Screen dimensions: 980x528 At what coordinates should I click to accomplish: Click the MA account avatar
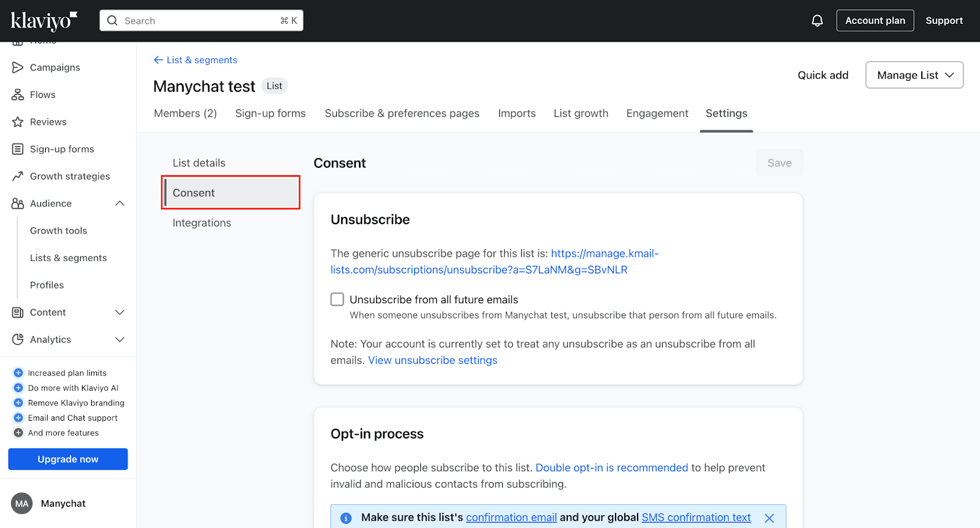[x=22, y=503]
